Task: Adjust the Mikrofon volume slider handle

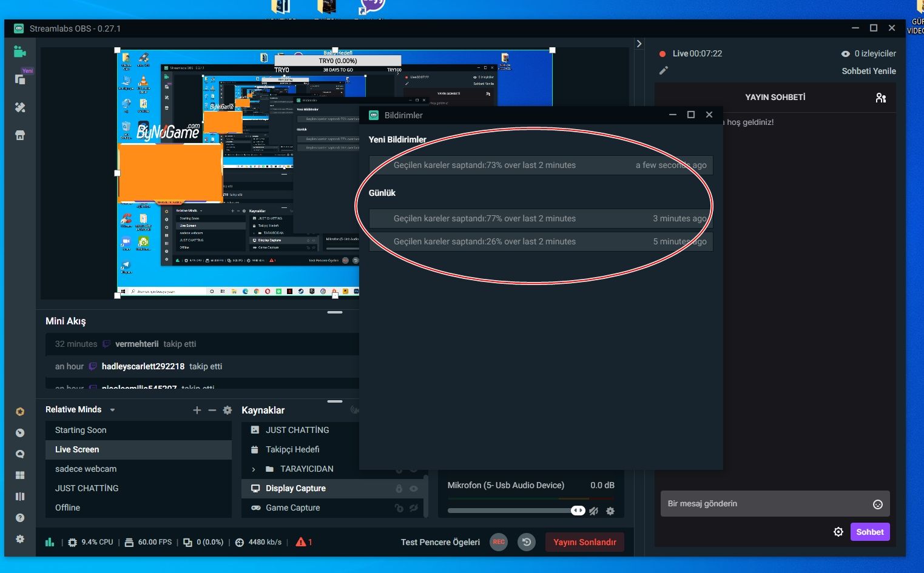Action: [578, 511]
